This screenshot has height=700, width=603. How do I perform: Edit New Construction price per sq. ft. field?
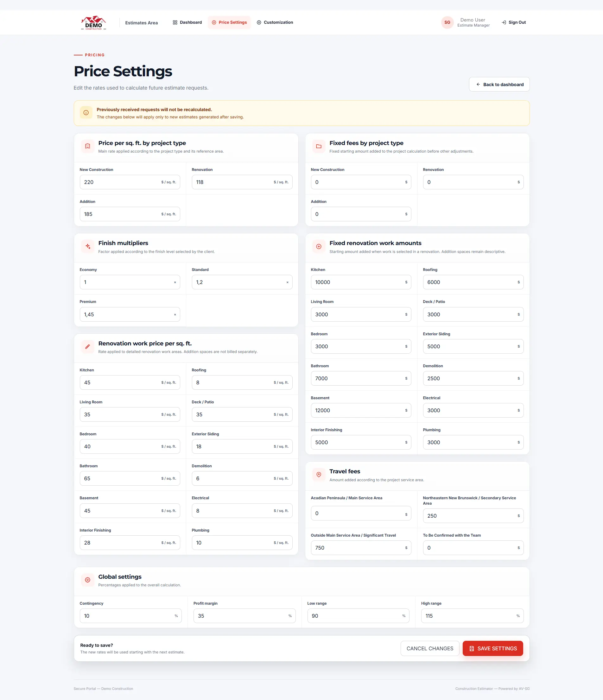[x=130, y=182]
